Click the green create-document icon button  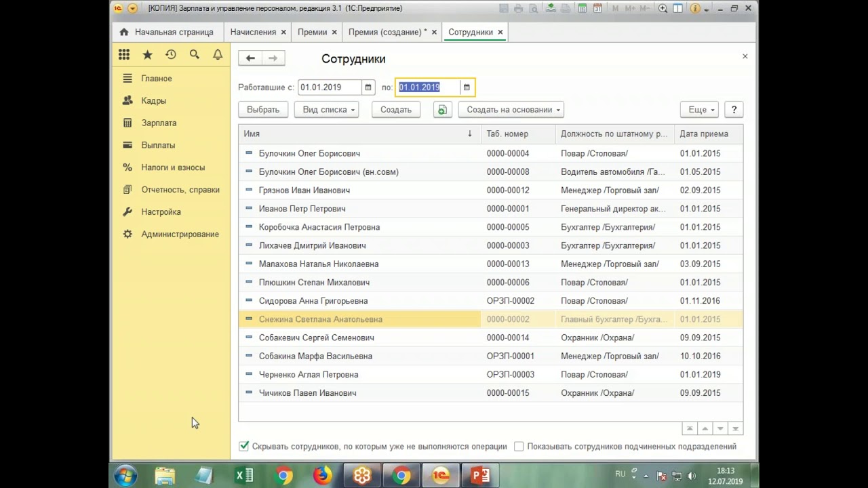[x=442, y=110]
